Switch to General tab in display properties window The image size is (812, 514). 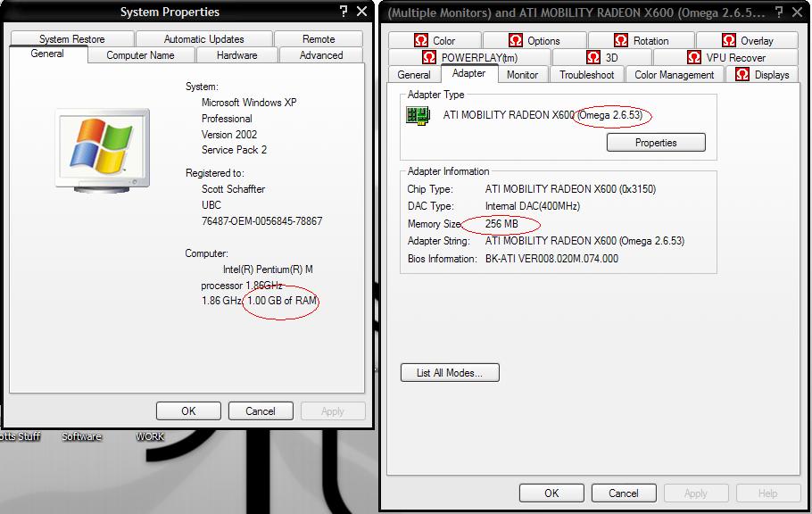(x=414, y=75)
